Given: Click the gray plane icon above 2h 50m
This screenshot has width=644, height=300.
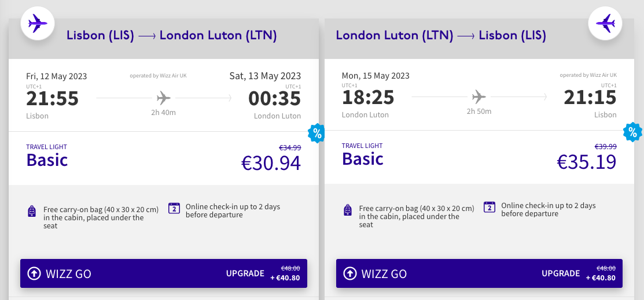Looking at the screenshot, I should (x=479, y=97).
